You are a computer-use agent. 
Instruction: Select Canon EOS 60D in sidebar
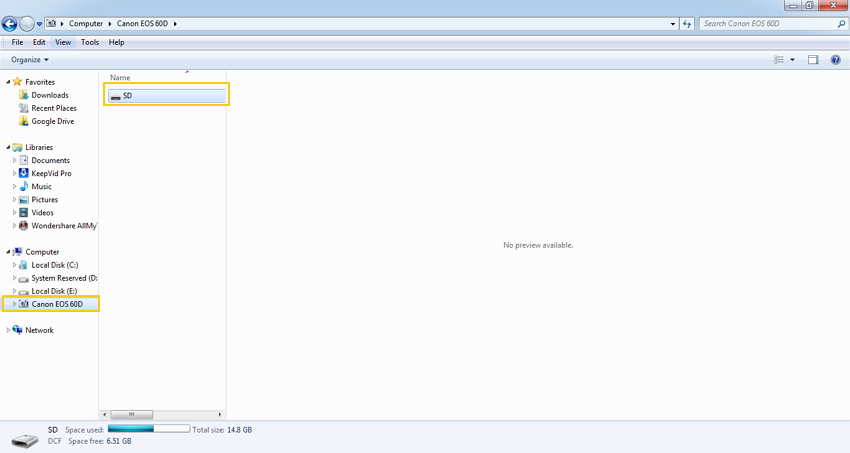point(57,304)
